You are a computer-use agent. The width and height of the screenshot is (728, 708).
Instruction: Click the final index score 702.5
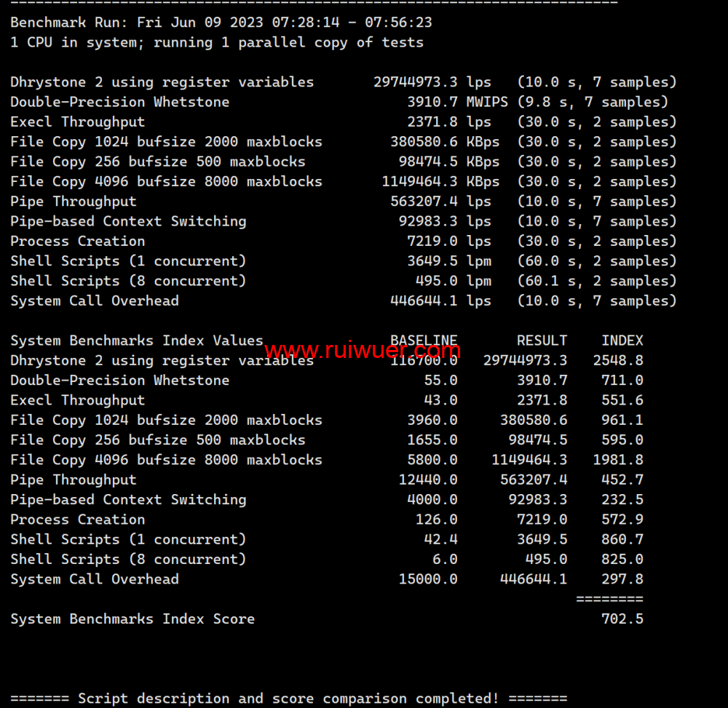click(622, 619)
